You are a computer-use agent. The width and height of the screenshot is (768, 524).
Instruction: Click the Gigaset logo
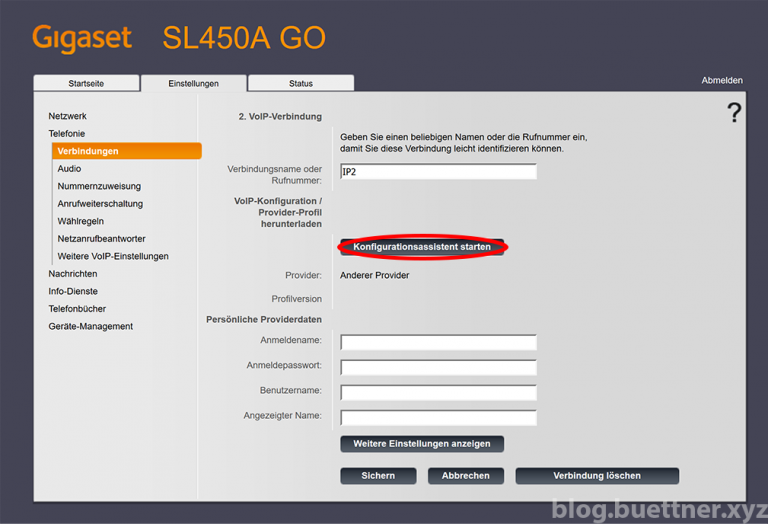pos(82,38)
